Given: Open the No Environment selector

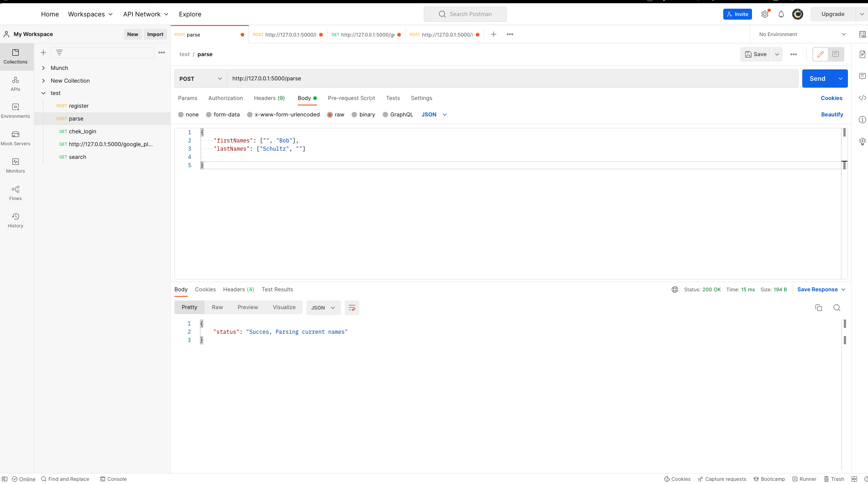Looking at the screenshot, I should (x=802, y=34).
